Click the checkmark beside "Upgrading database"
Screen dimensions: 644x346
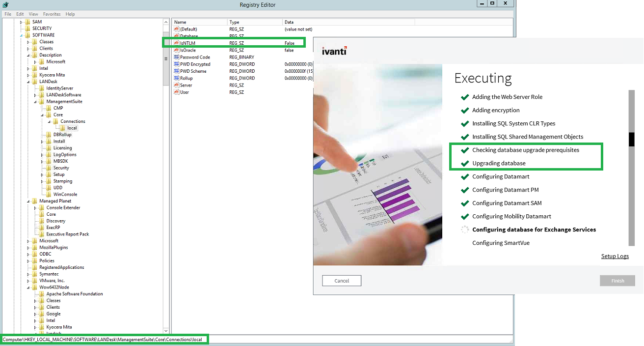[465, 163]
